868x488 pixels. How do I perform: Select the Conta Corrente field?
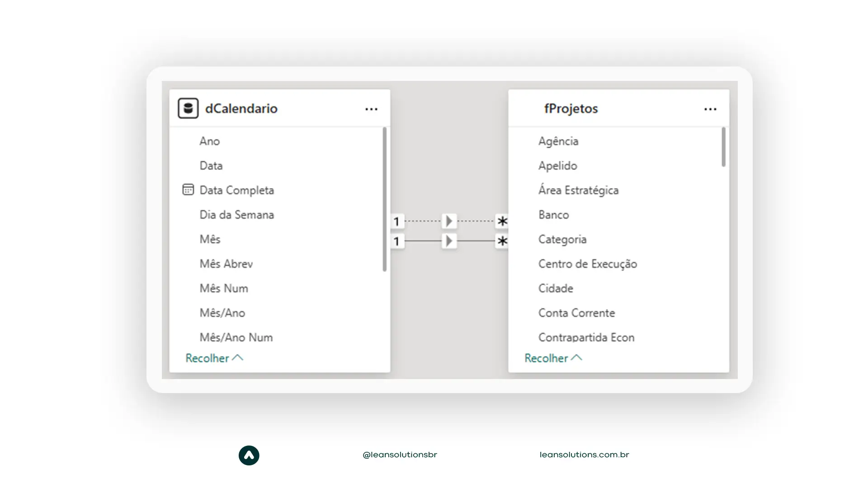(576, 313)
